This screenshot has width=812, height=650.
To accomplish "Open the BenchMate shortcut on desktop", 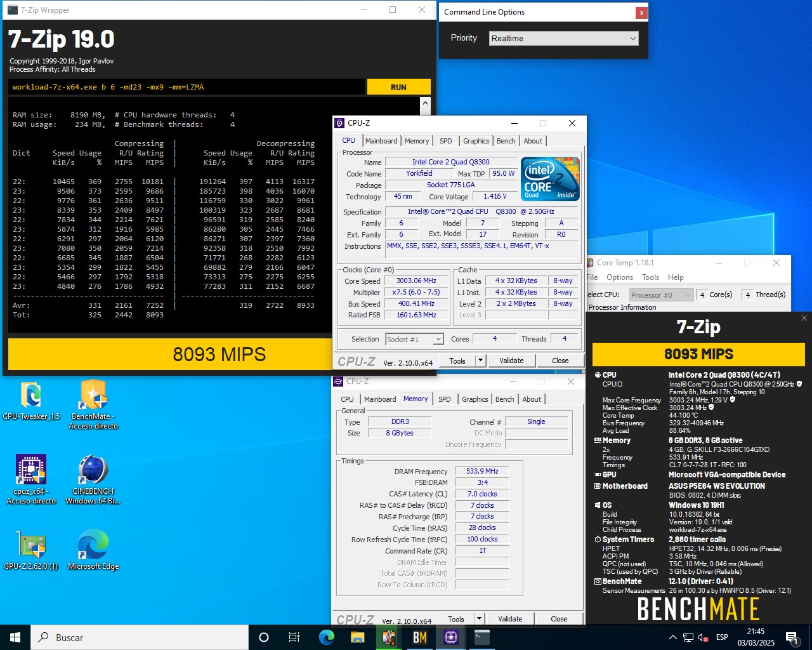I will pyautogui.click(x=93, y=404).
